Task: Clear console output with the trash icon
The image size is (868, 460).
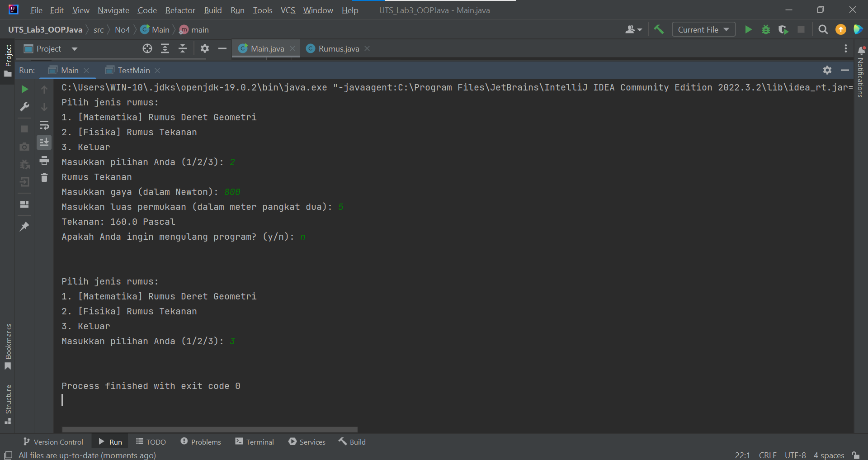Action: click(44, 177)
